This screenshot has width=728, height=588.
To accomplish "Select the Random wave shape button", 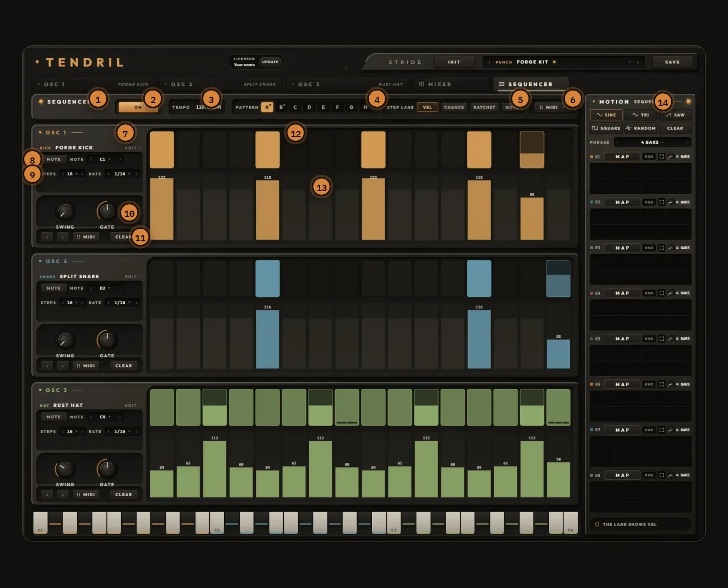I will point(641,128).
